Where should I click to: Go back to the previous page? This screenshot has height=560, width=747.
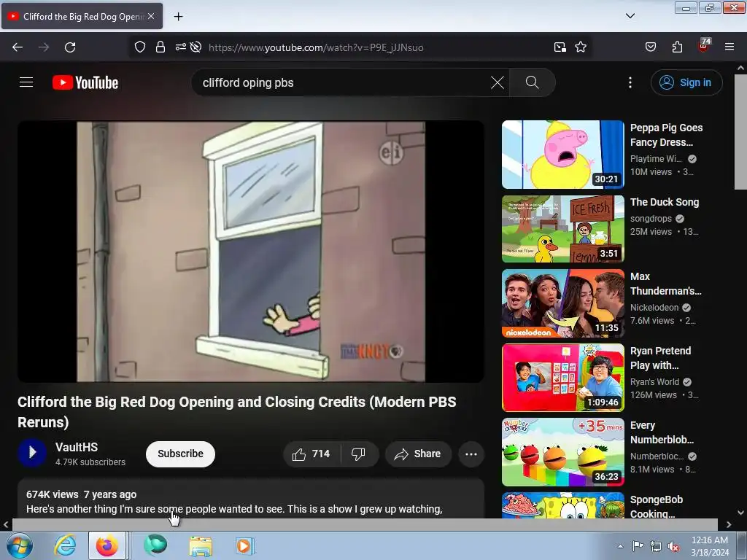coord(18,47)
